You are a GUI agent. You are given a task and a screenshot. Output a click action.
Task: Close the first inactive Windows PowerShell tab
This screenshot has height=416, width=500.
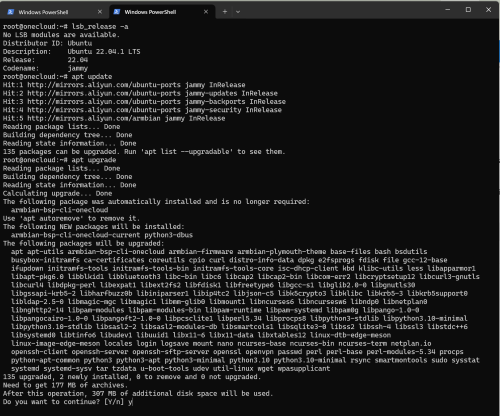pyautogui.click(x=100, y=12)
